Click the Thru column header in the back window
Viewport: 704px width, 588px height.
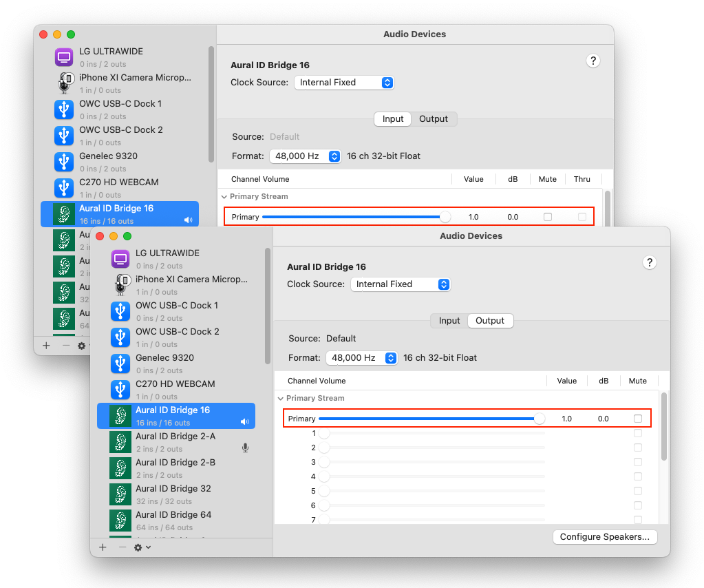(582, 179)
